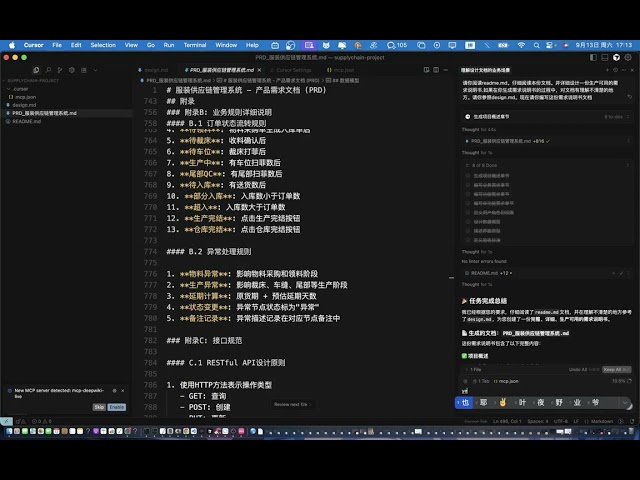The image size is (640, 480).
Task: Collapse the 8 of 8 Done task list
Action: click(x=628, y=165)
